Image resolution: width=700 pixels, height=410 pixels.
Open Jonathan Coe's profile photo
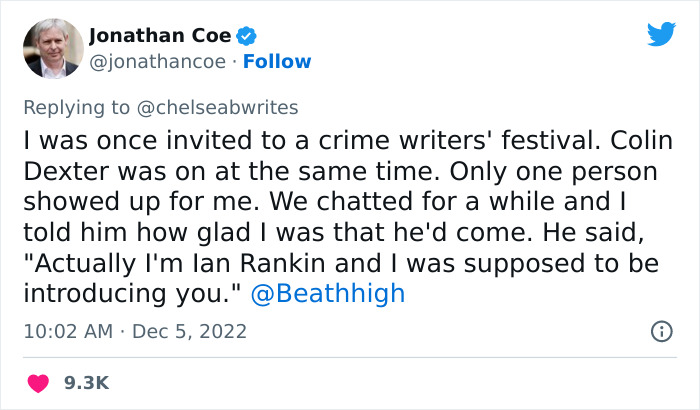point(48,48)
